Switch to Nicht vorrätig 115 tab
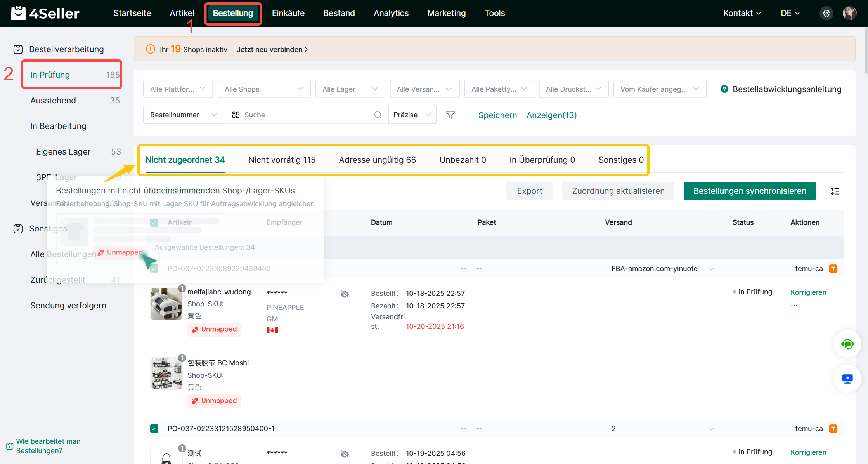 point(282,160)
